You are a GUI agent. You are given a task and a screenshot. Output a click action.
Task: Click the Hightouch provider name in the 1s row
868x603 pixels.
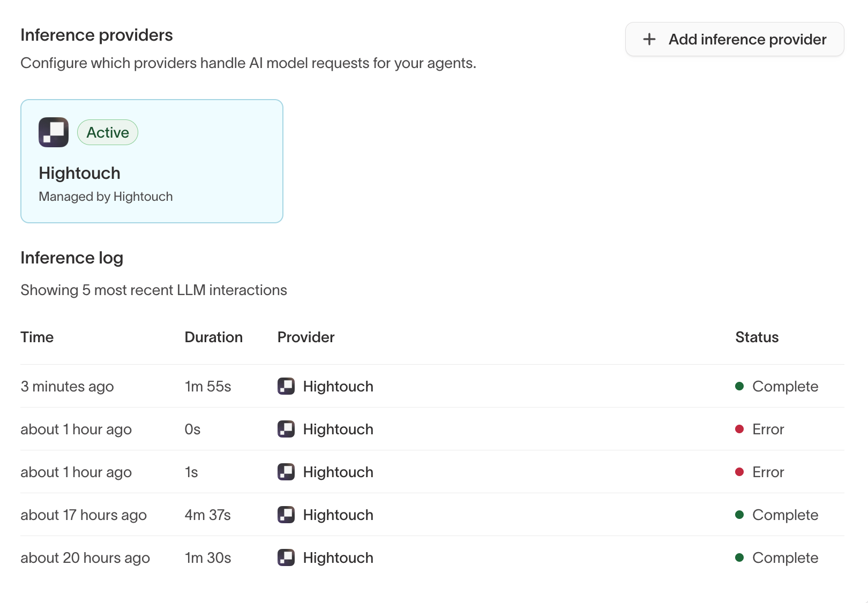pyautogui.click(x=338, y=472)
